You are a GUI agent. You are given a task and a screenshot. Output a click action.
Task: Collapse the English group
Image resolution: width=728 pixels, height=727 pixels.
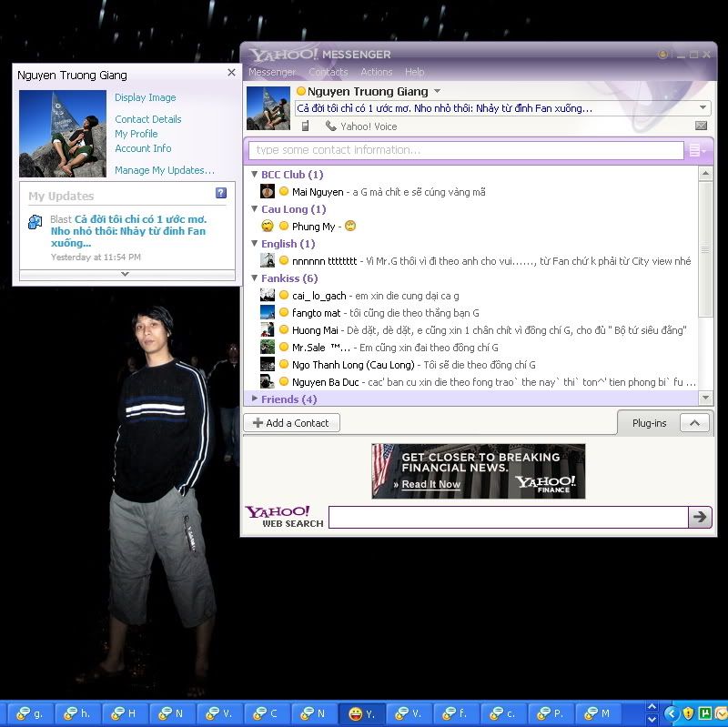254,243
